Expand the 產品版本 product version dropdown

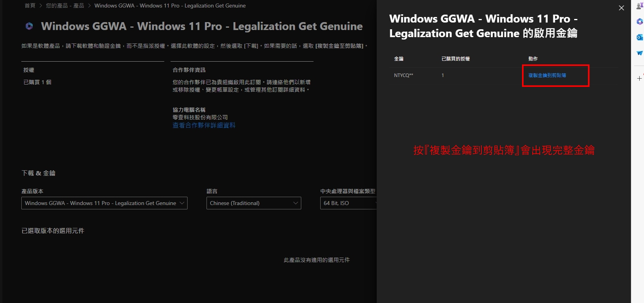tap(104, 203)
